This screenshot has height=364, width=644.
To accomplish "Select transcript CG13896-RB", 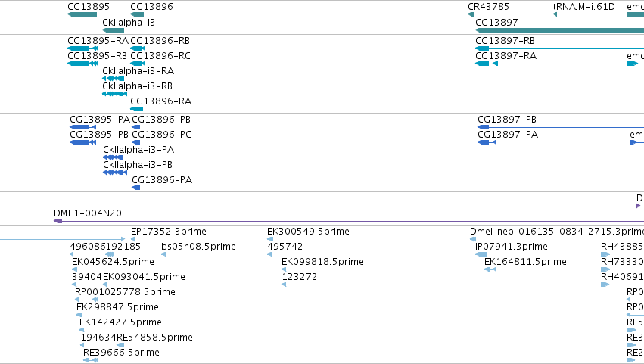I will (x=160, y=41).
